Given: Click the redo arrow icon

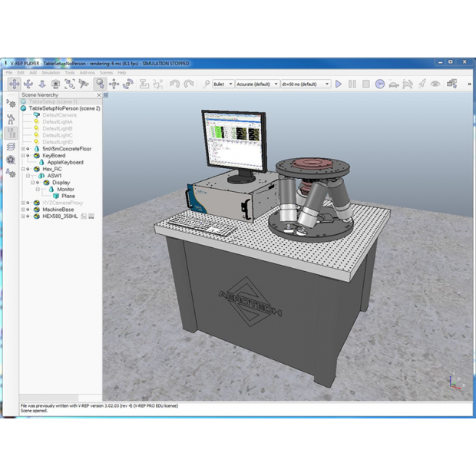Looking at the screenshot, I should click(189, 84).
